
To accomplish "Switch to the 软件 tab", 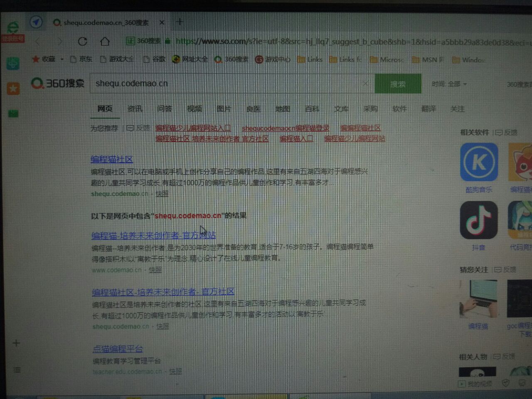I will [x=399, y=109].
